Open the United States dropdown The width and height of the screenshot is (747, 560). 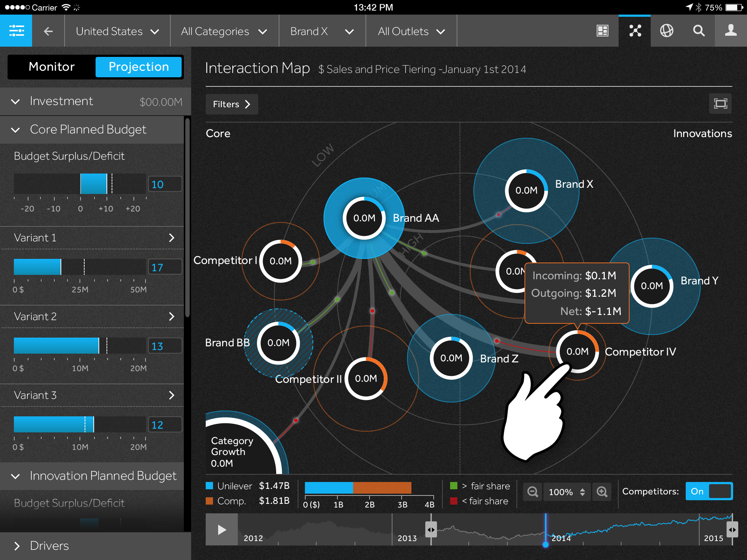point(117,31)
